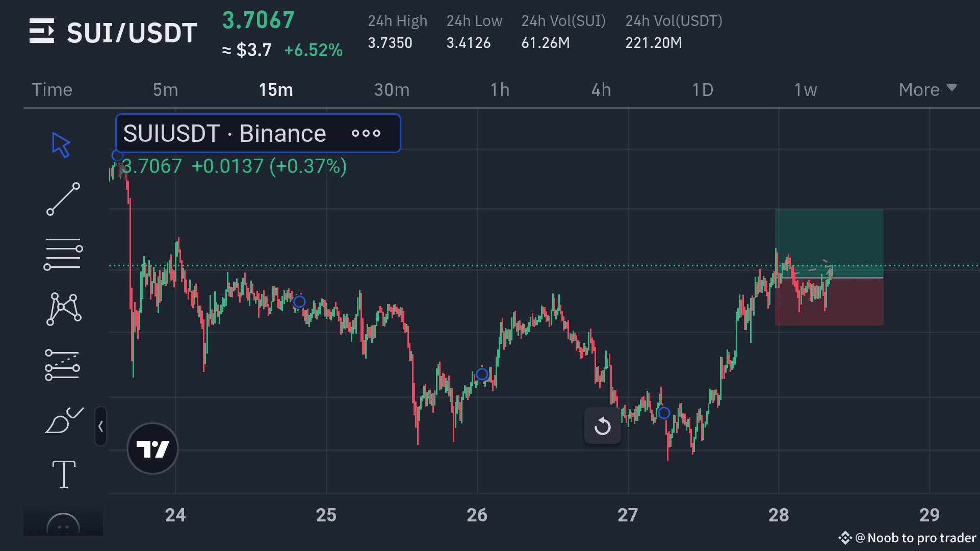Expand the More timeframes dropdown
The width and height of the screenshot is (980, 551).
pyautogui.click(x=927, y=90)
